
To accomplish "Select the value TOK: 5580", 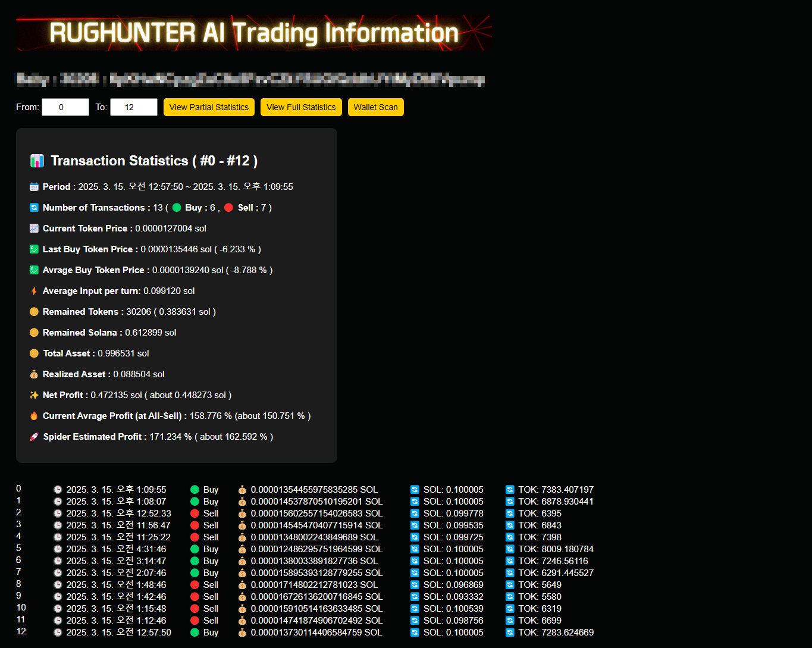I will coord(540,597).
